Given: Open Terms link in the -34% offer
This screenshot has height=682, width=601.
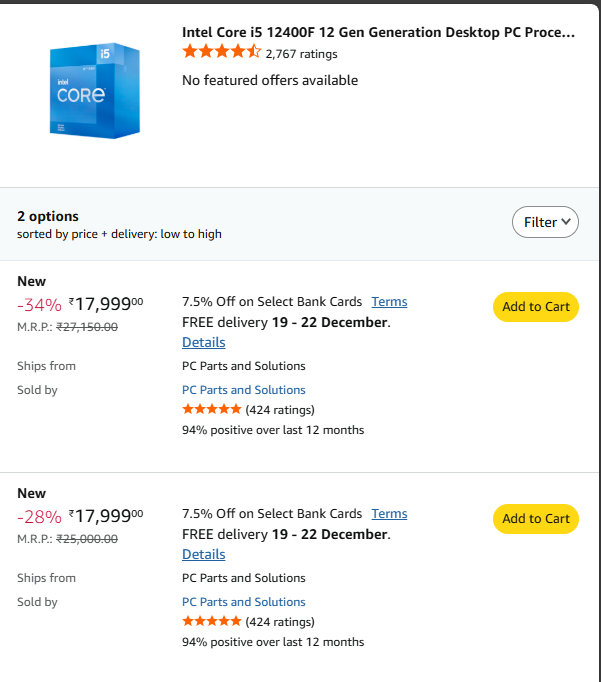Looking at the screenshot, I should point(389,302).
